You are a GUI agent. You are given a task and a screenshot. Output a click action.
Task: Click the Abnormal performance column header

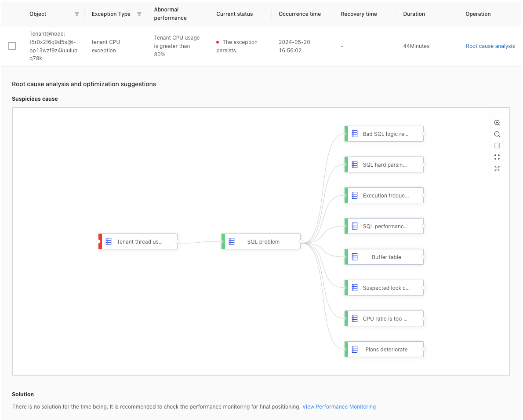click(x=170, y=14)
